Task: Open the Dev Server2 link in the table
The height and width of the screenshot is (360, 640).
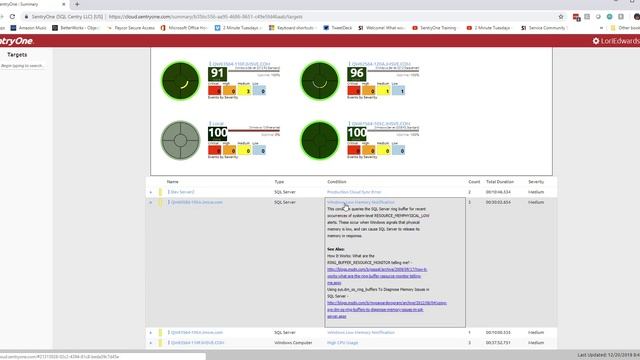Action: [x=182, y=192]
